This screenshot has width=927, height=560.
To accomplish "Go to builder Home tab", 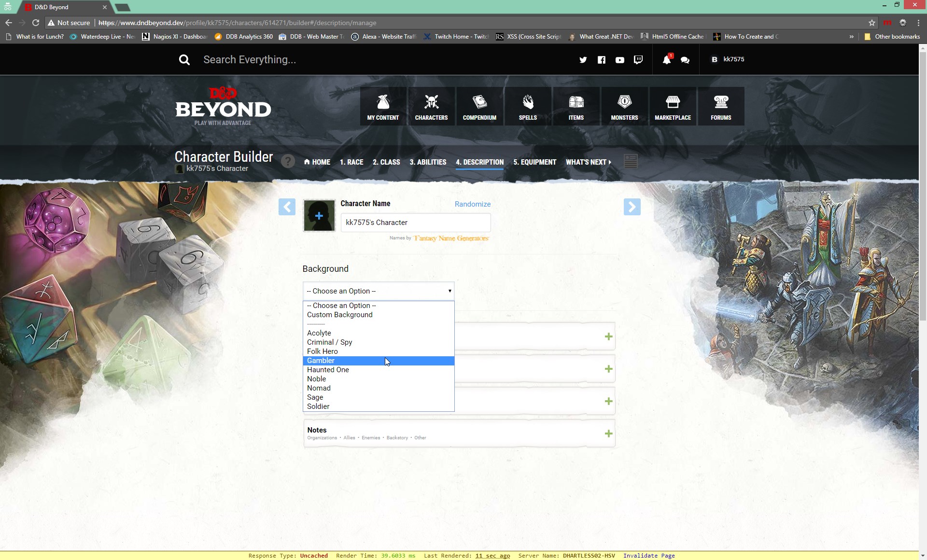I will click(317, 162).
